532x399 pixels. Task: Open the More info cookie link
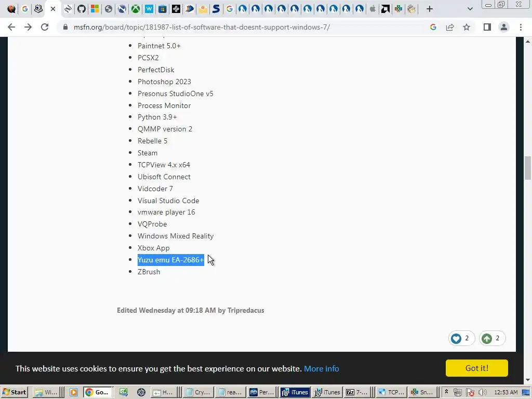pyautogui.click(x=321, y=369)
